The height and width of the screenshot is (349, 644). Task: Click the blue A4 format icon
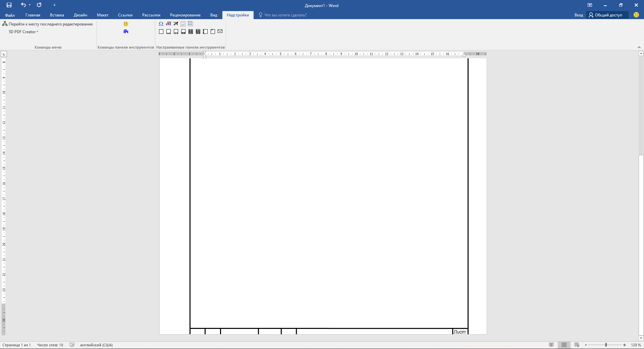click(126, 32)
